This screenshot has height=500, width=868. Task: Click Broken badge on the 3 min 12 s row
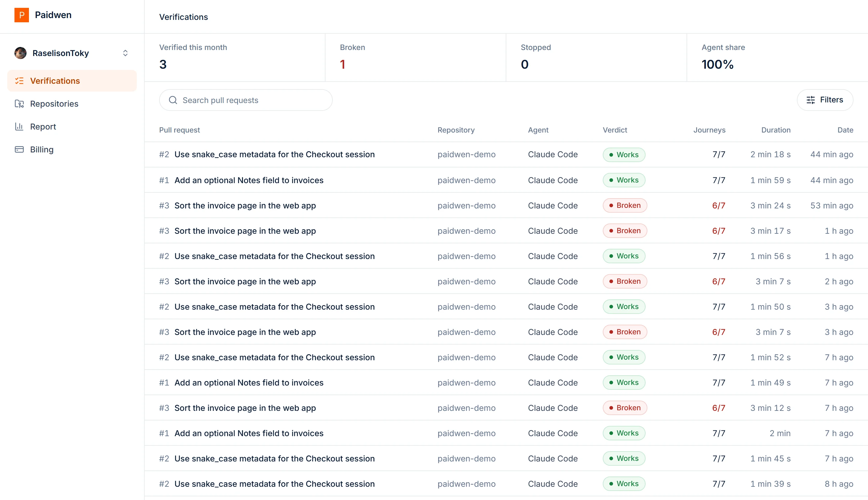pos(625,408)
